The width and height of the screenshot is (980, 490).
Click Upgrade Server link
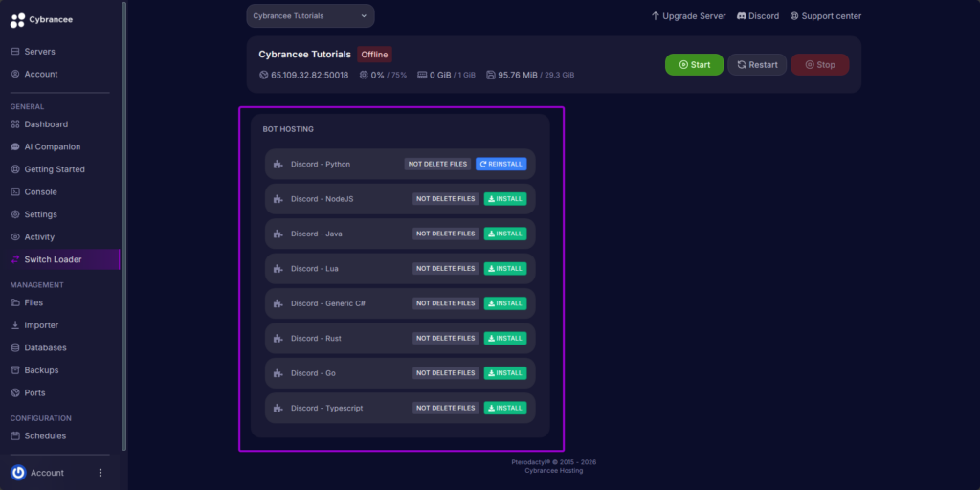[688, 15]
